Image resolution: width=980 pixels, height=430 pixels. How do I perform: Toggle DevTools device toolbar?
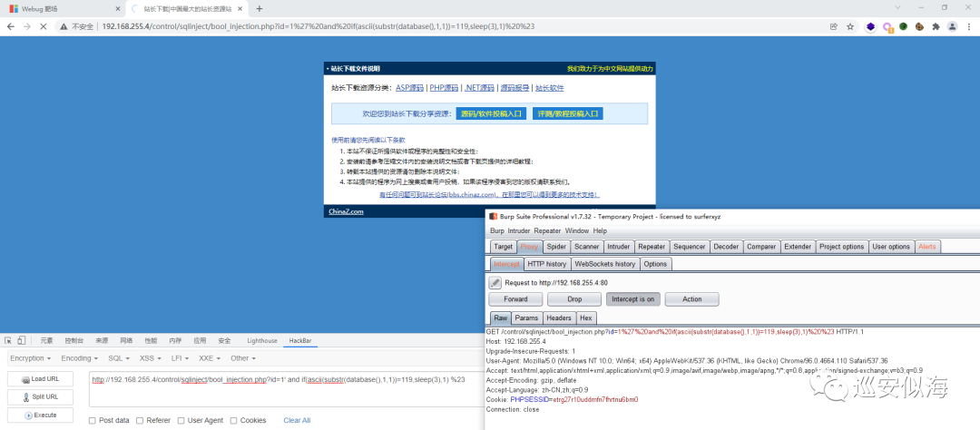coord(21,340)
